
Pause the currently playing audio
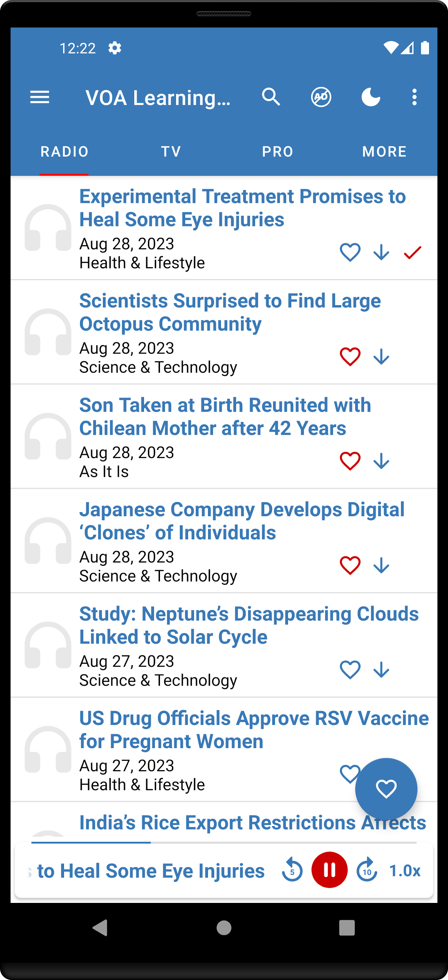pyautogui.click(x=329, y=870)
